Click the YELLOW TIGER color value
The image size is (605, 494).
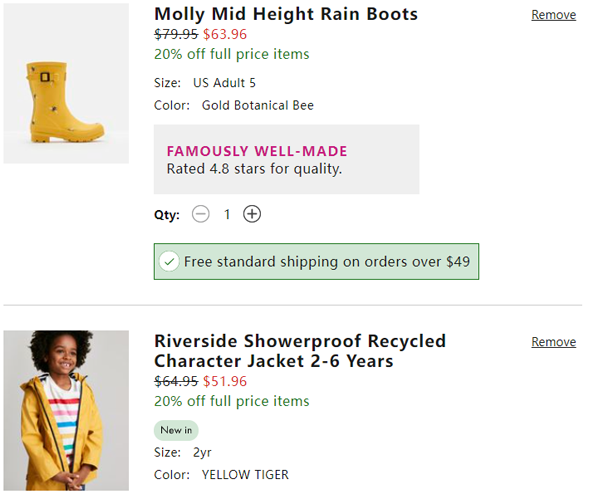pos(245,474)
